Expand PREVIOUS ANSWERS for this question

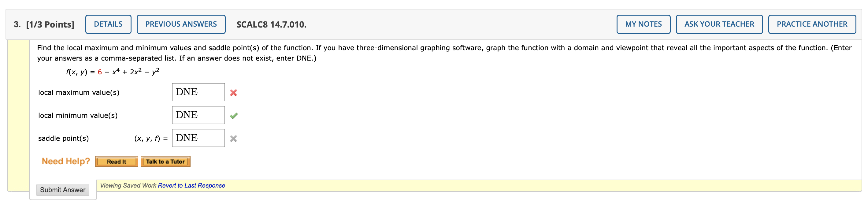[x=181, y=24]
